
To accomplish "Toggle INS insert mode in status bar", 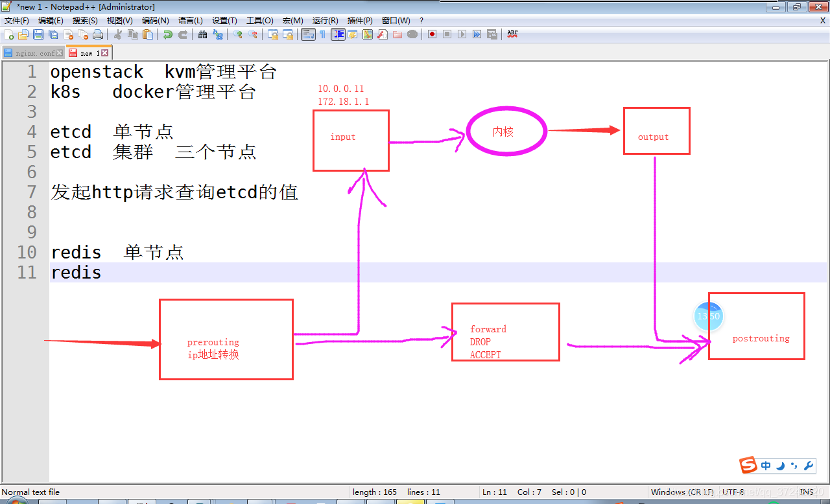I will (806, 492).
